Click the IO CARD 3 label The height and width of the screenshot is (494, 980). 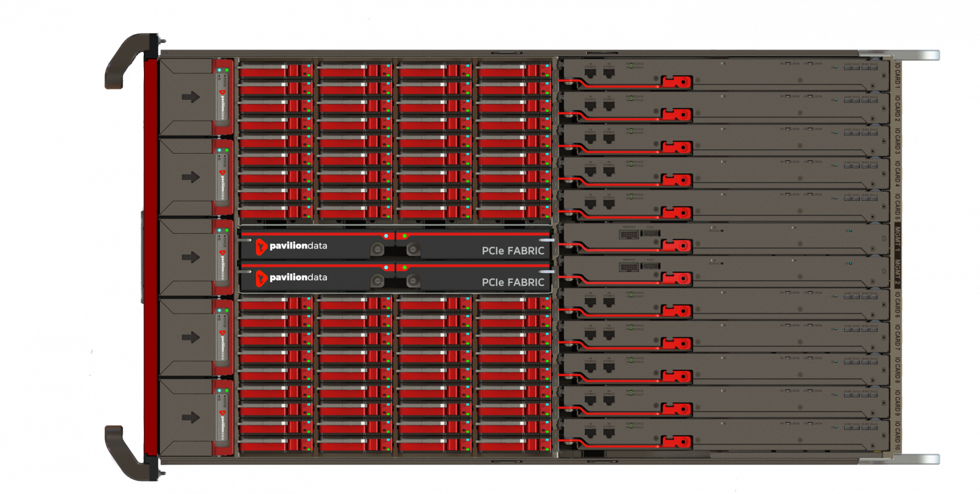(897, 141)
